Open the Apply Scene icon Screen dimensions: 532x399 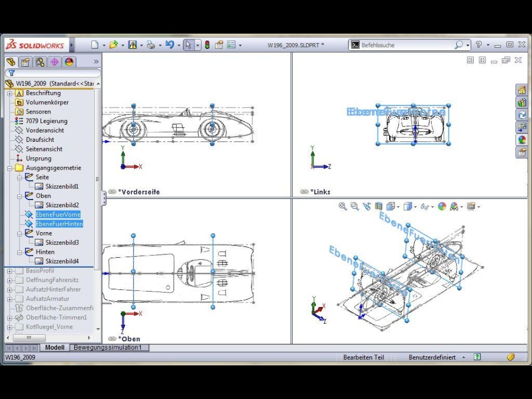454,206
